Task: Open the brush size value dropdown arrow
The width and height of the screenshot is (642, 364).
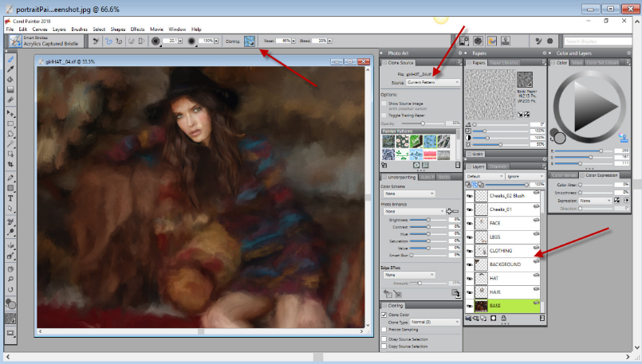Action: point(180,41)
